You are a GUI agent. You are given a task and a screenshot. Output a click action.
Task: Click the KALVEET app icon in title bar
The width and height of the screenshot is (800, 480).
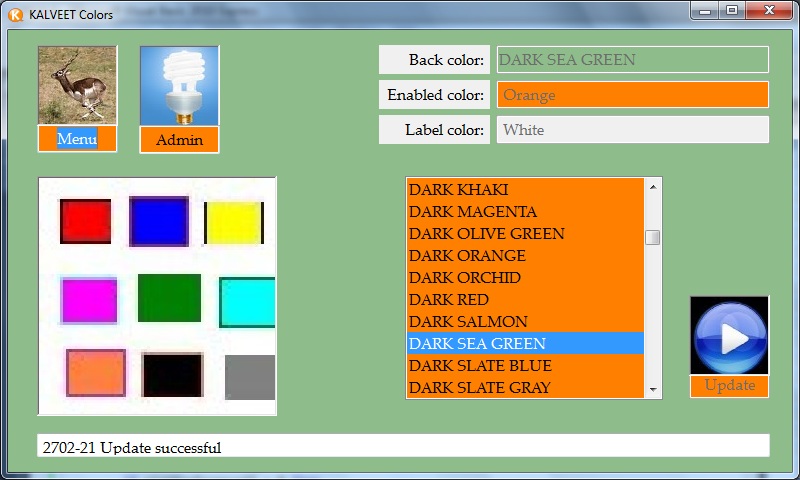[x=15, y=14]
